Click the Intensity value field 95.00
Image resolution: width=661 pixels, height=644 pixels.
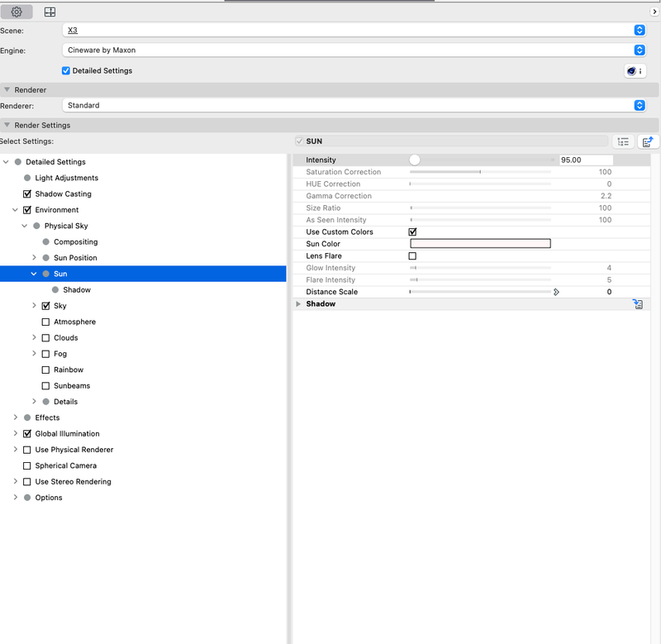pyautogui.click(x=586, y=160)
